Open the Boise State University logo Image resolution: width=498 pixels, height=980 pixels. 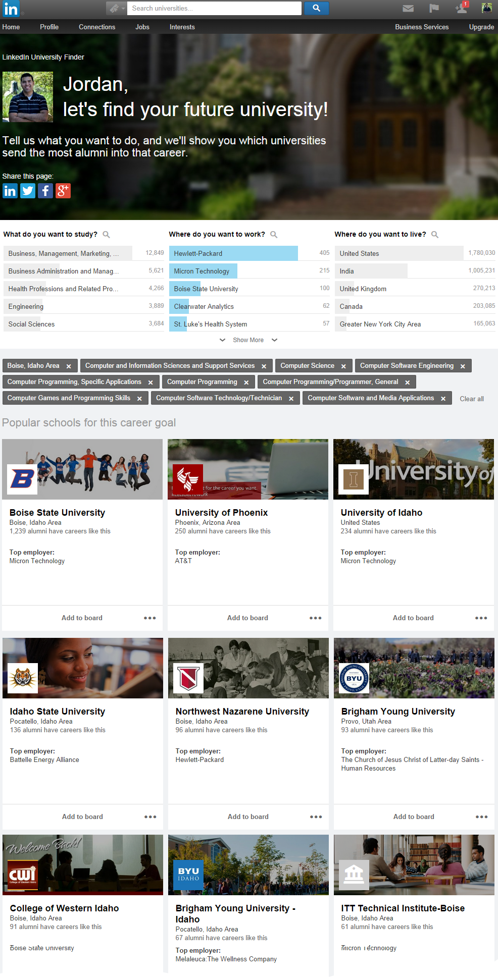click(x=23, y=479)
